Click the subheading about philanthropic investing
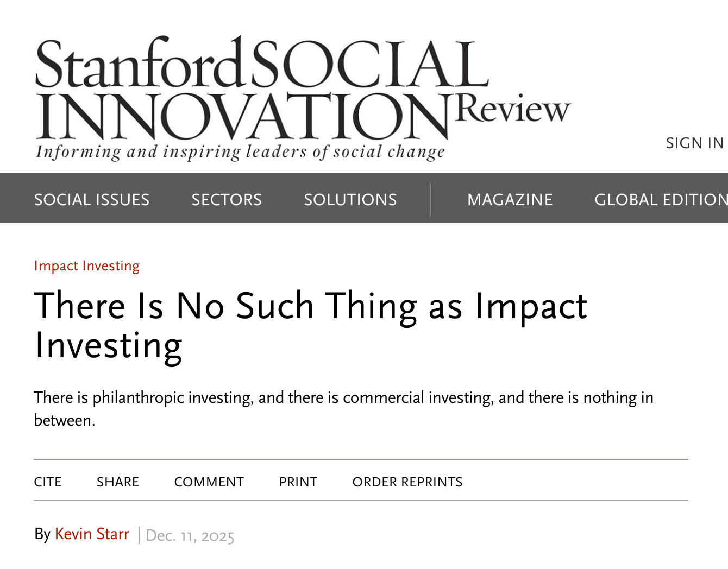The image size is (728, 569). [x=343, y=408]
